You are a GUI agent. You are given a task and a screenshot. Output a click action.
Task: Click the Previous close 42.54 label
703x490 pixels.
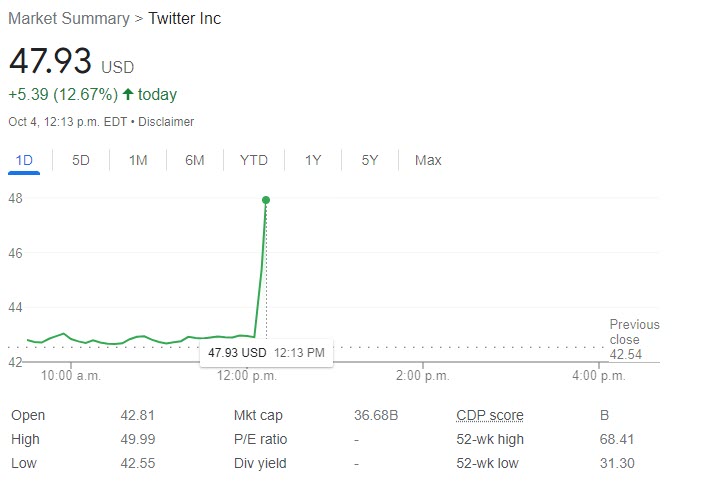(634, 339)
